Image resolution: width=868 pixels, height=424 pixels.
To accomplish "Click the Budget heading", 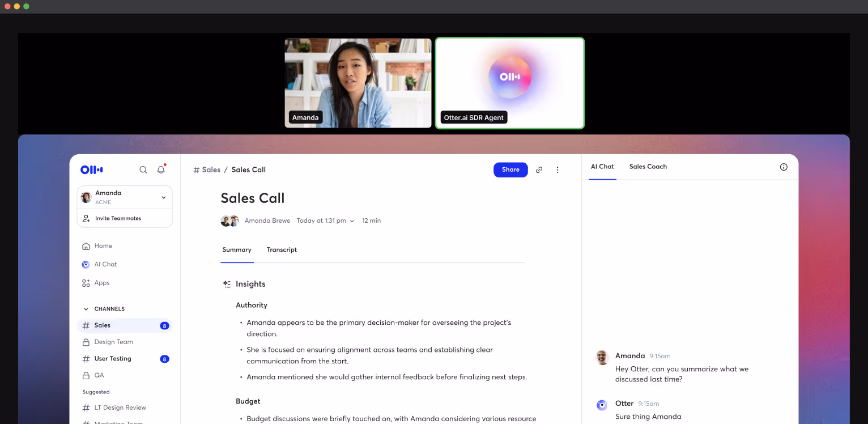I will point(248,401).
